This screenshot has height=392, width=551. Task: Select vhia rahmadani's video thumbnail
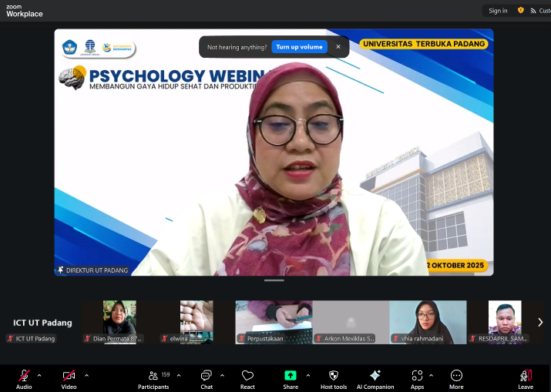pos(428,321)
